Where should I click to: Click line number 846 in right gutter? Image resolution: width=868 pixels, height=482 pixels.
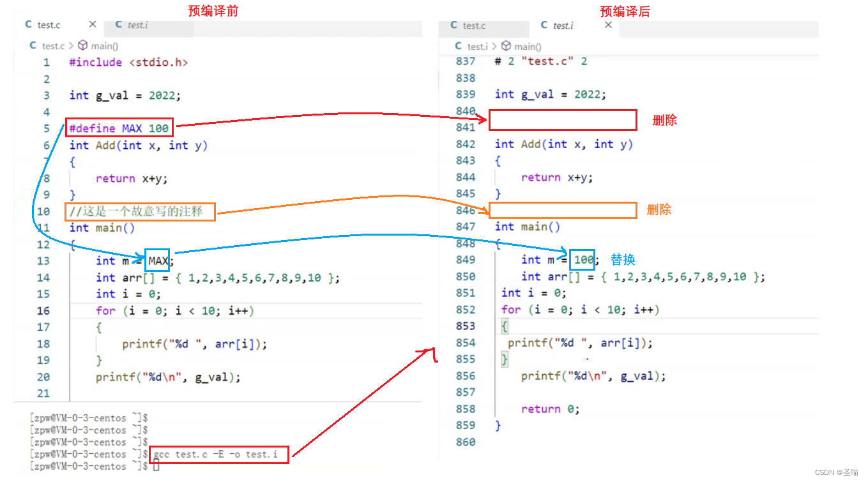tap(466, 211)
